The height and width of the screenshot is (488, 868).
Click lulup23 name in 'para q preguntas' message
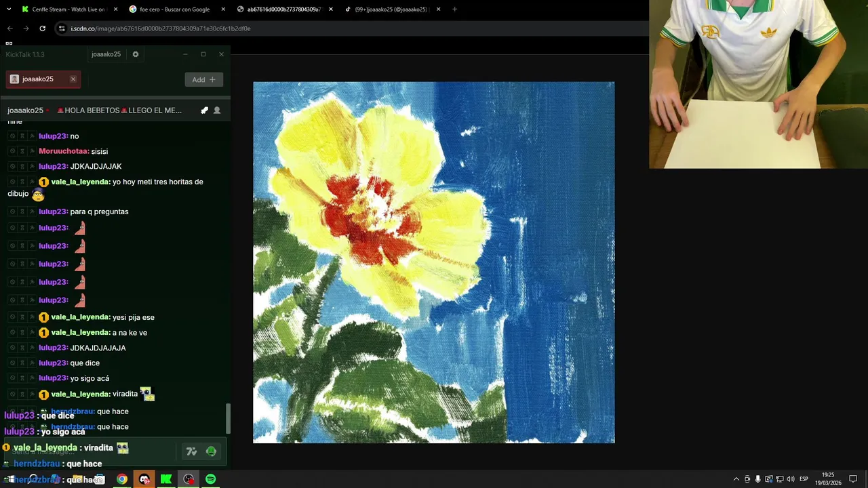[54, 211]
